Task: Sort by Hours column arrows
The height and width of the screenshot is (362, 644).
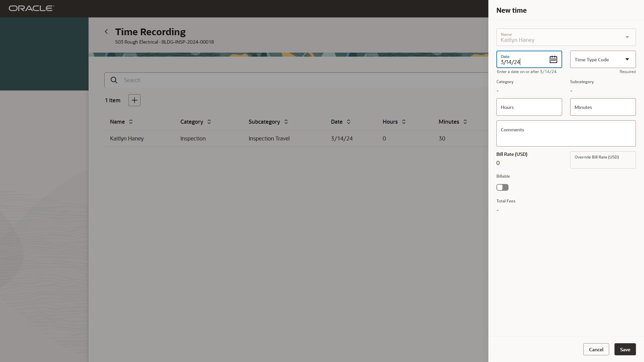Action: point(404,122)
